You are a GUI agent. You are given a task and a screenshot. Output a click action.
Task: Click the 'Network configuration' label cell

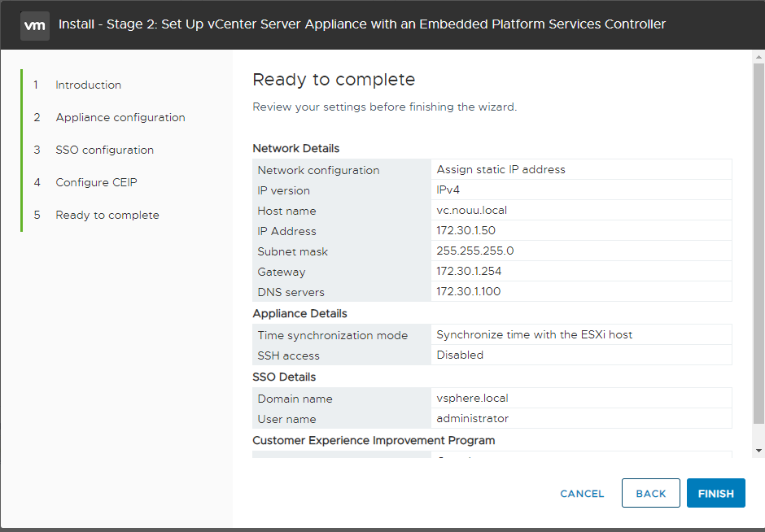[342, 170]
